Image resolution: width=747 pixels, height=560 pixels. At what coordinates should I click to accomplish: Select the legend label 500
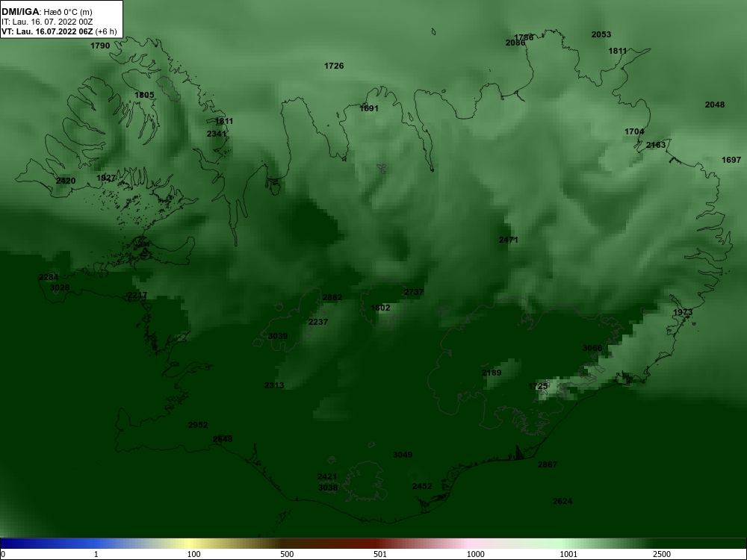(x=287, y=554)
